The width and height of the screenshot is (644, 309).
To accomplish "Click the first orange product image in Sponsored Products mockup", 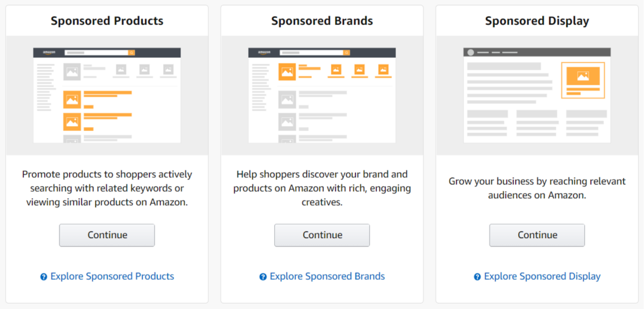I will pyautogui.click(x=72, y=99).
